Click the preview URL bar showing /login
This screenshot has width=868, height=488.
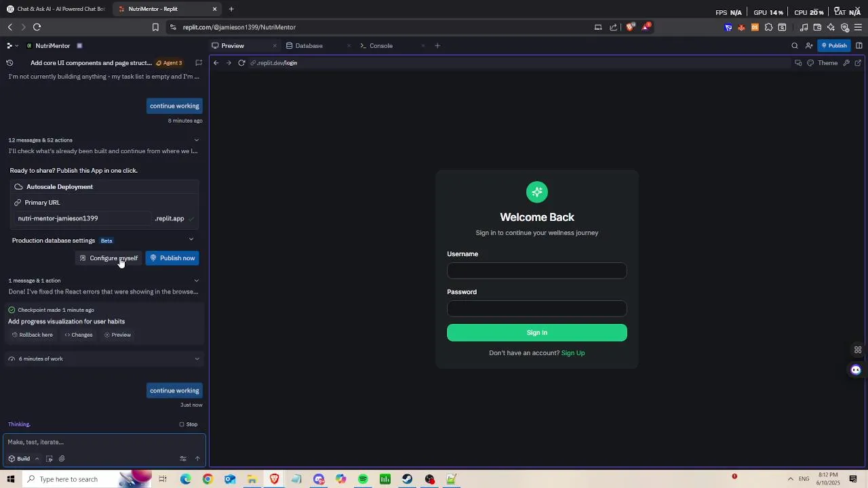tap(521, 63)
